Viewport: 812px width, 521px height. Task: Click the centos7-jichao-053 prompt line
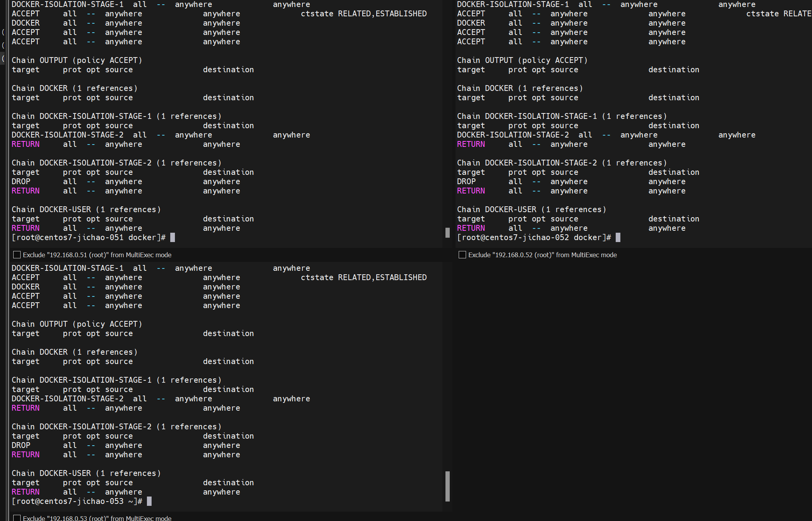82,501
